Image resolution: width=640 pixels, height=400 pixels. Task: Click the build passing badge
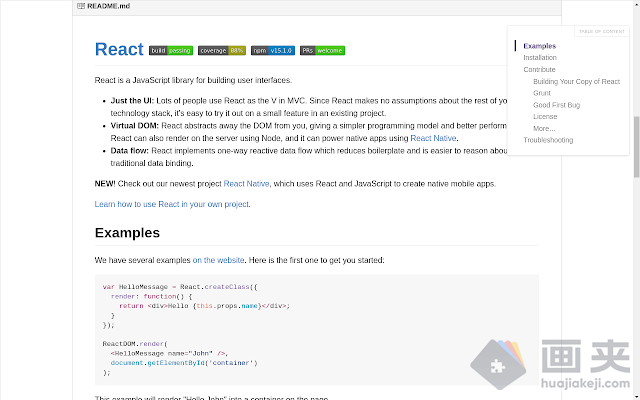point(171,50)
